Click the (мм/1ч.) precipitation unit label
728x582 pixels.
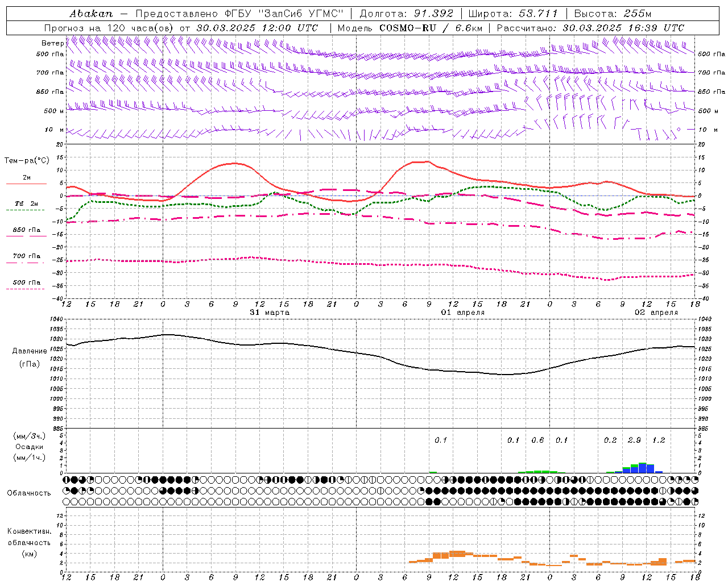click(x=30, y=458)
